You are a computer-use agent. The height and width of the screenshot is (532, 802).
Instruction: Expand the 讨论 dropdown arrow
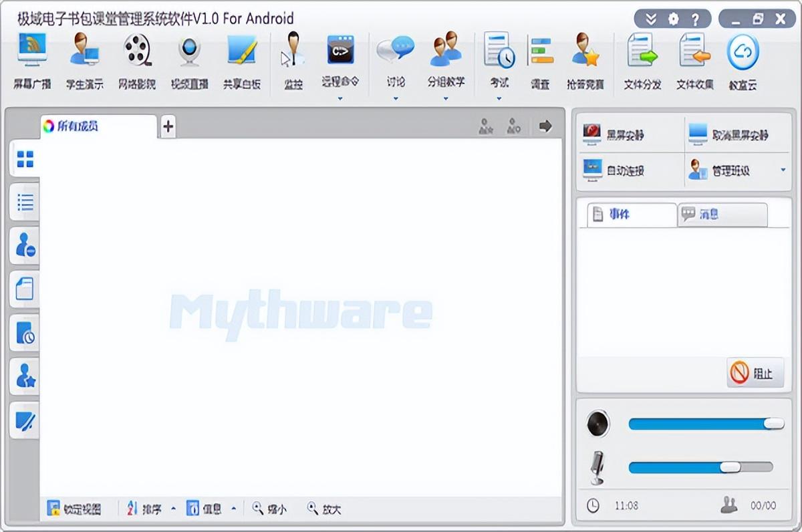pos(396,99)
